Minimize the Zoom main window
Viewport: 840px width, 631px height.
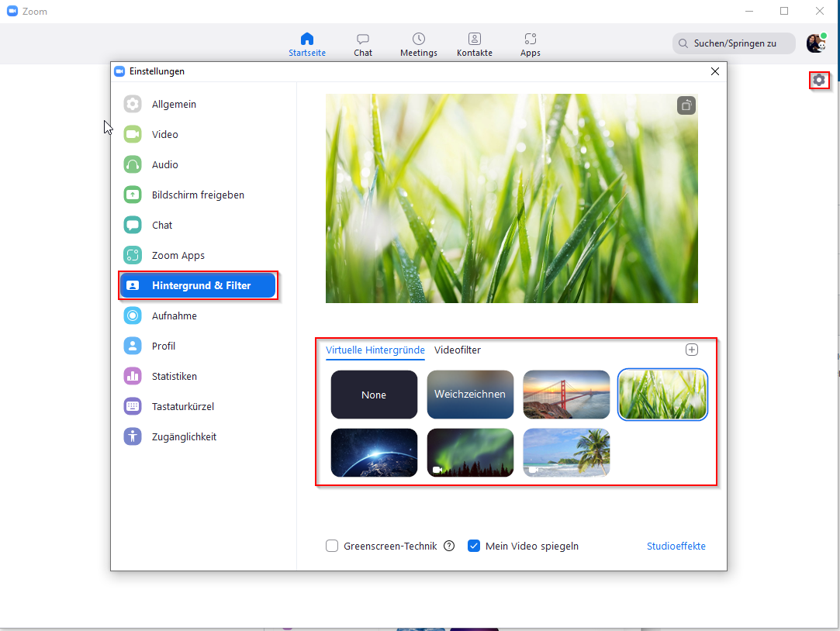tap(749, 11)
